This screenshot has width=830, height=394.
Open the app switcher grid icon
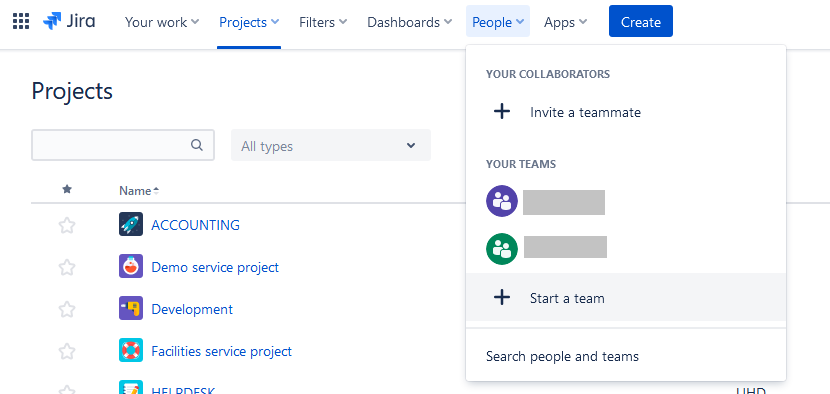[21, 22]
